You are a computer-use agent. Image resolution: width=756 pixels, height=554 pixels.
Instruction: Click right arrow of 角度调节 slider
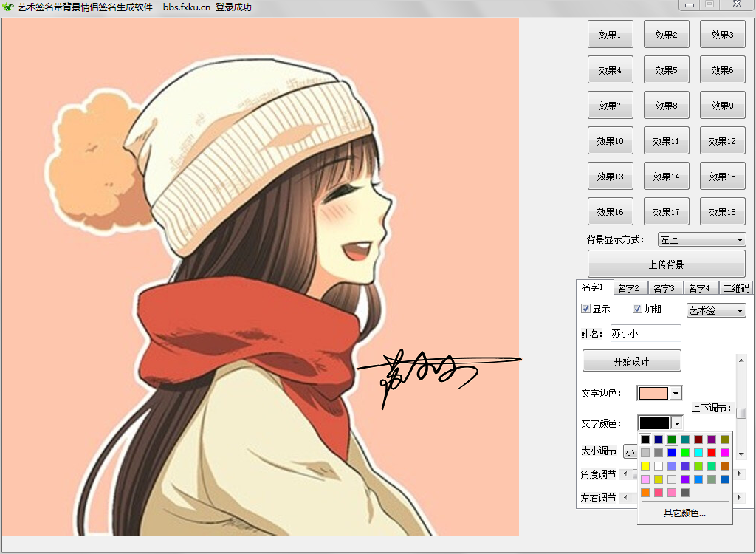(740, 474)
